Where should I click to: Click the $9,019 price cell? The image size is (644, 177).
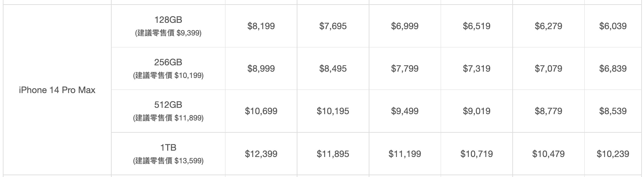[477, 111]
